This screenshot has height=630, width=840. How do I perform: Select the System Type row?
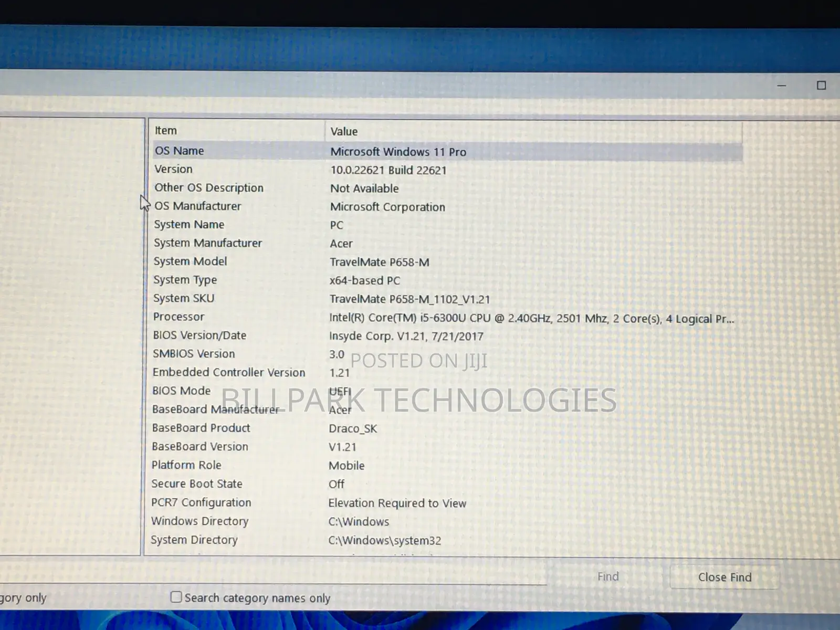point(447,280)
